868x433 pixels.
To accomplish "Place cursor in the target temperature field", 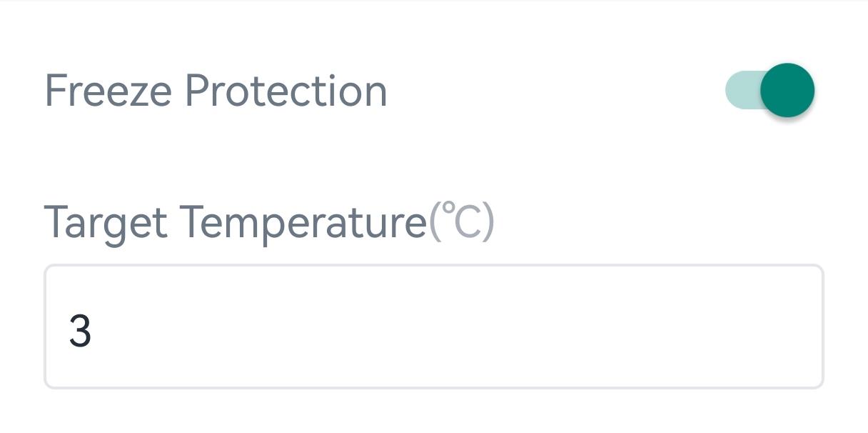I will click(434, 327).
